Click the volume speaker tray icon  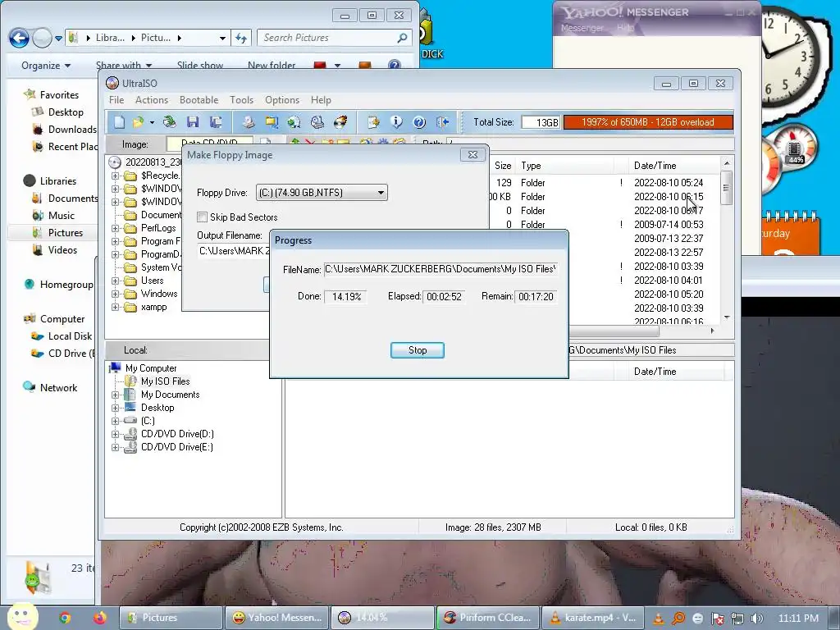[757, 619]
